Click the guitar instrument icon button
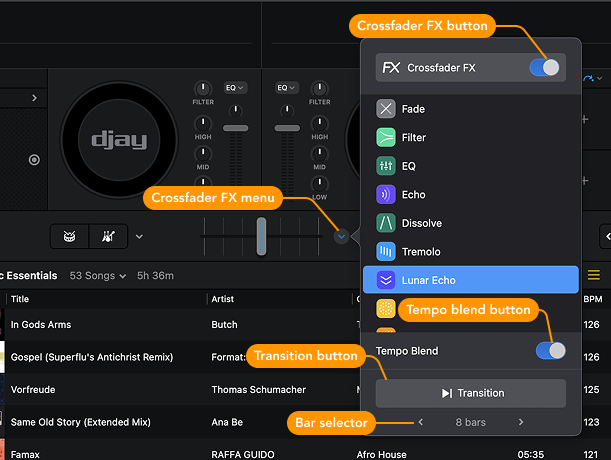The image size is (611, 460). point(105,236)
